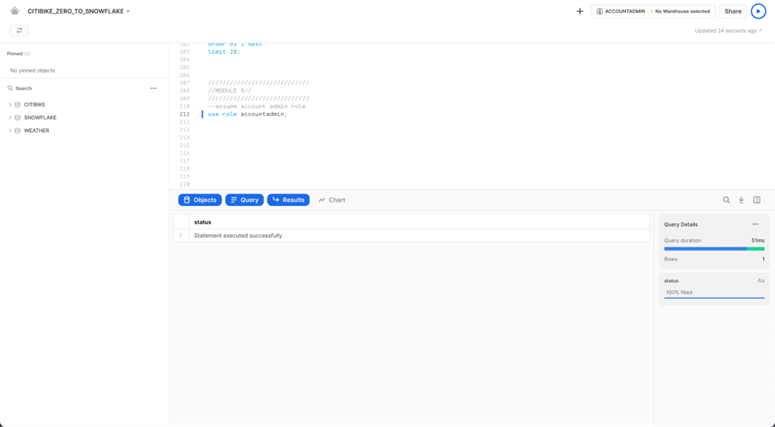This screenshot has width=775, height=427.
Task: Open ACCOUNTADMIN role and warehouse selector
Action: tap(653, 11)
